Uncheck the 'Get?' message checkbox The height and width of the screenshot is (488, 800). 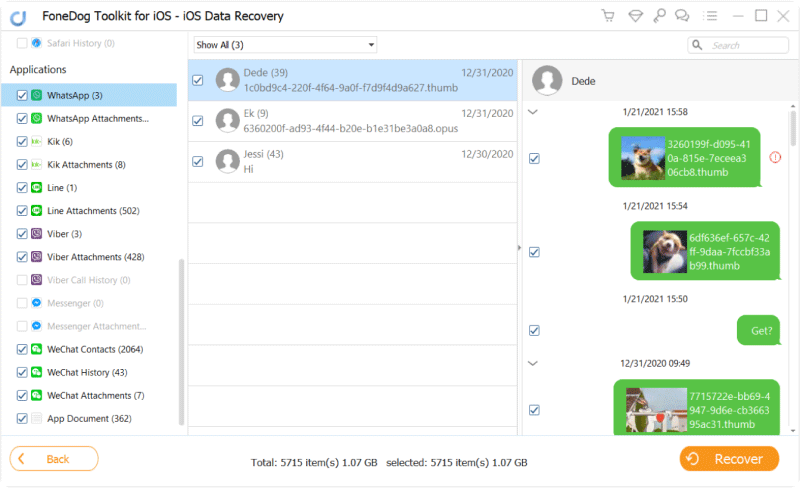coord(534,330)
